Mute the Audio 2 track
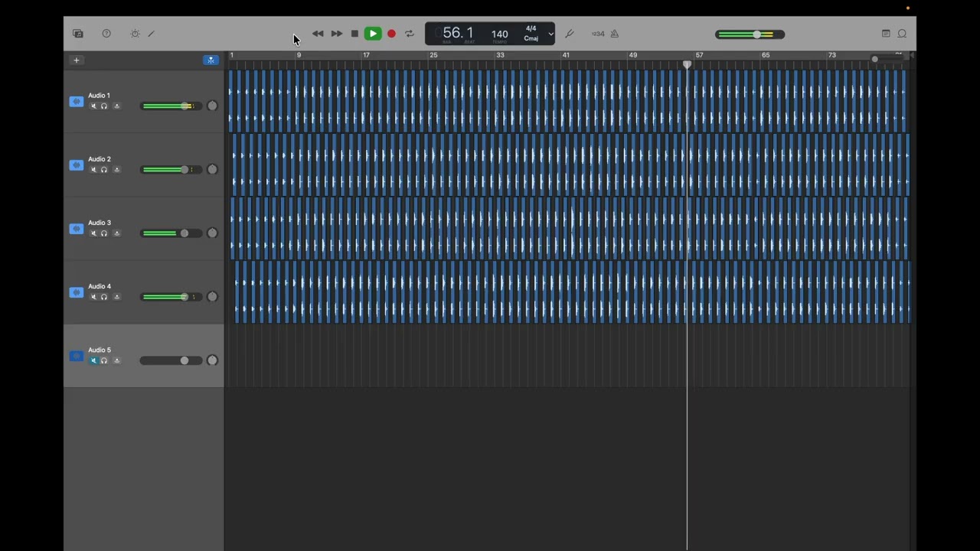 pos(93,170)
